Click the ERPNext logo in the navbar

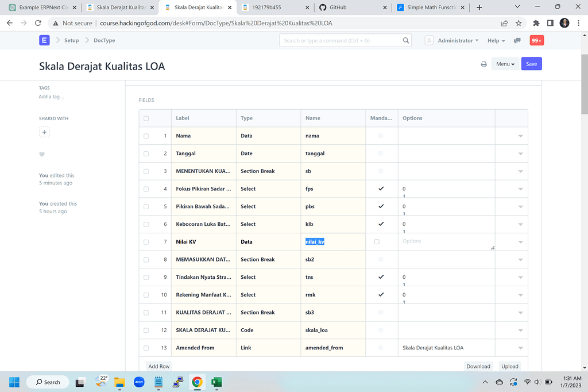point(44,40)
